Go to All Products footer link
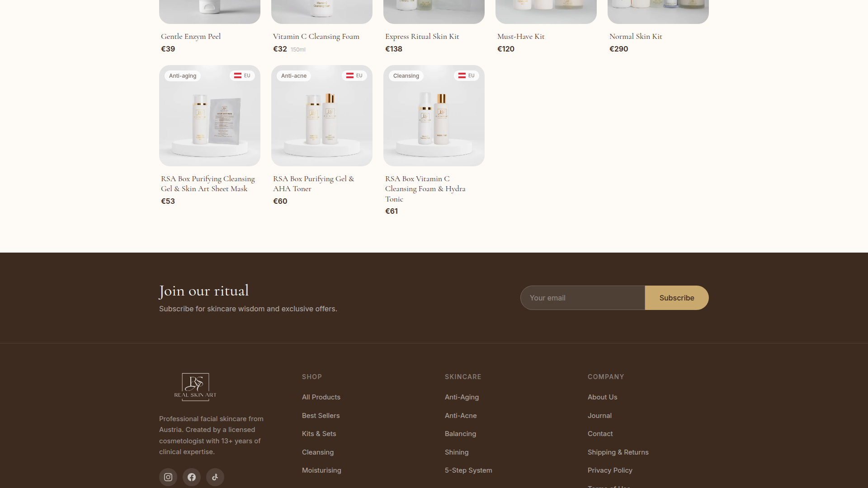 [321, 397]
